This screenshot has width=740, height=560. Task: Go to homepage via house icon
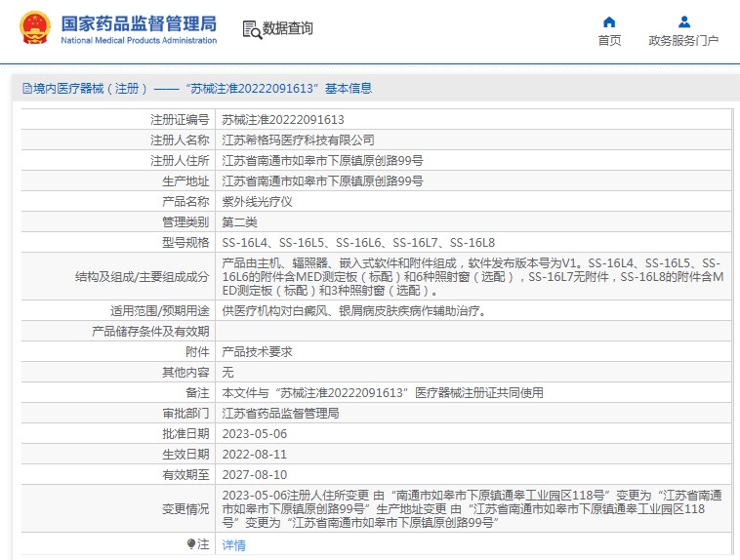(x=609, y=22)
